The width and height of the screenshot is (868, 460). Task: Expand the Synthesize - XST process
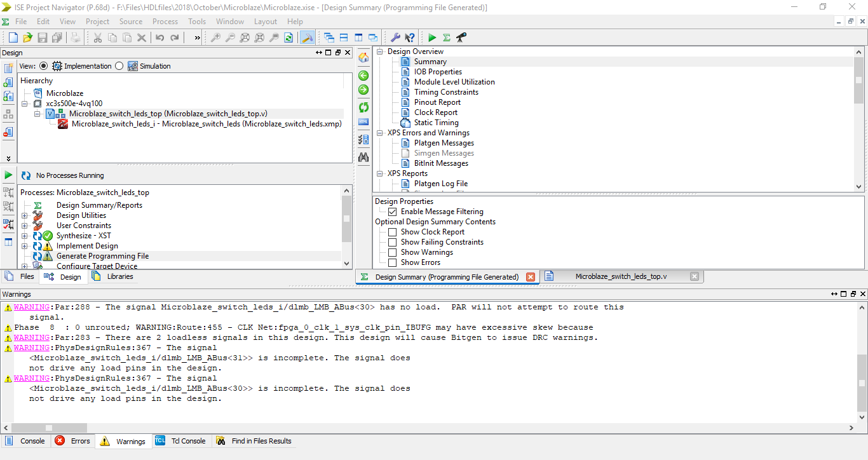25,236
